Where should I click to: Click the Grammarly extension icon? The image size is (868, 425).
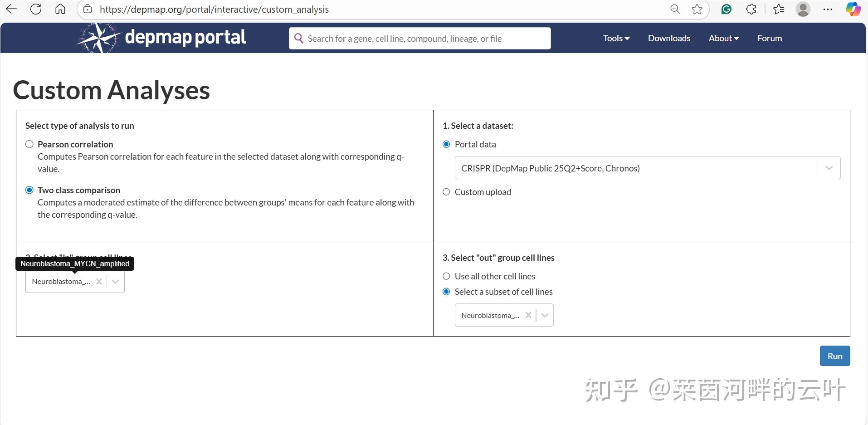[726, 9]
